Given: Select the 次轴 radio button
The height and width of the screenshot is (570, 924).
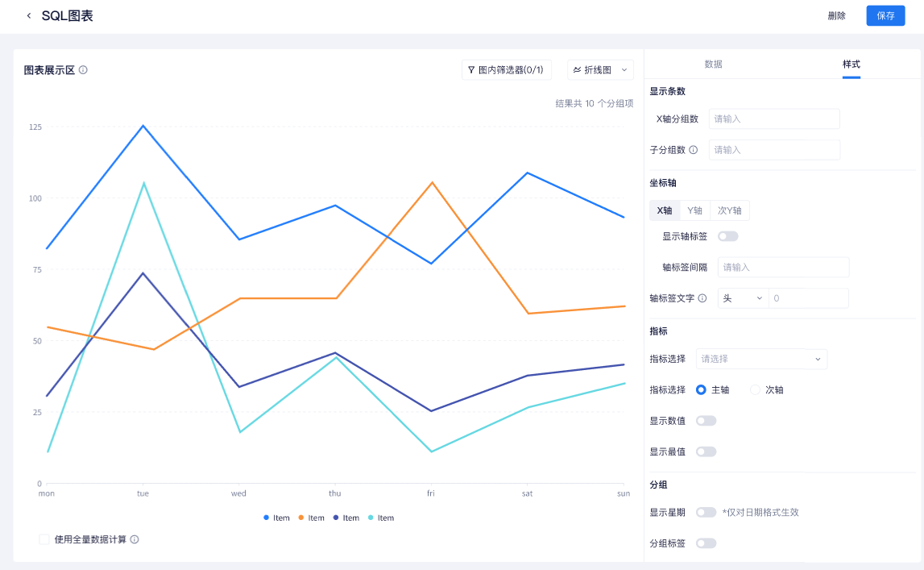Looking at the screenshot, I should [x=755, y=389].
